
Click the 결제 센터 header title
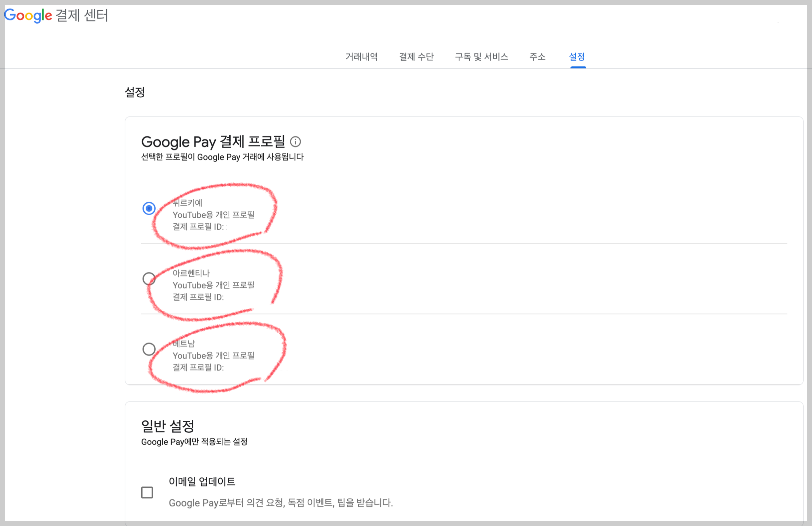(x=82, y=15)
